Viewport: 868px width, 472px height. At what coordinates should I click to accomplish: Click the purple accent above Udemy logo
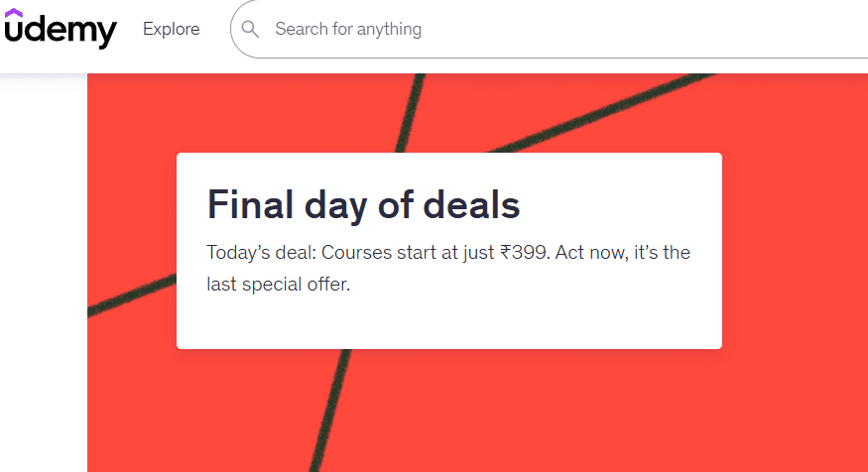14,13
